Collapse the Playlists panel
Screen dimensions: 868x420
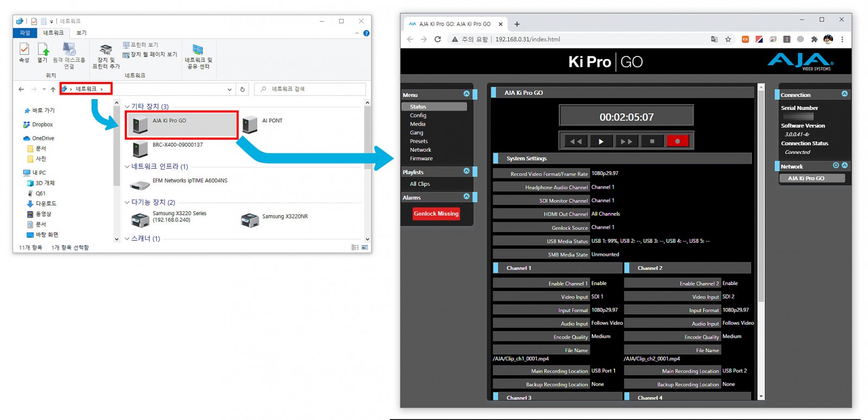coord(467,171)
